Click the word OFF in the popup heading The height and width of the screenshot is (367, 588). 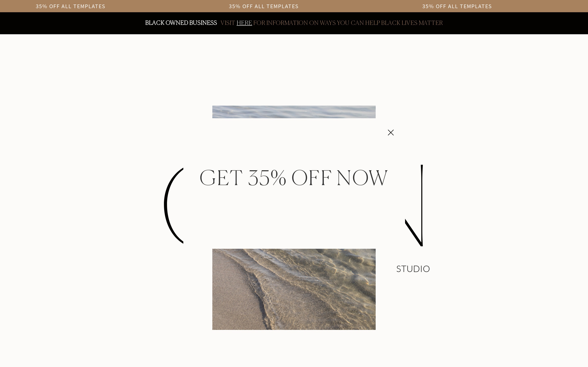pos(311,178)
